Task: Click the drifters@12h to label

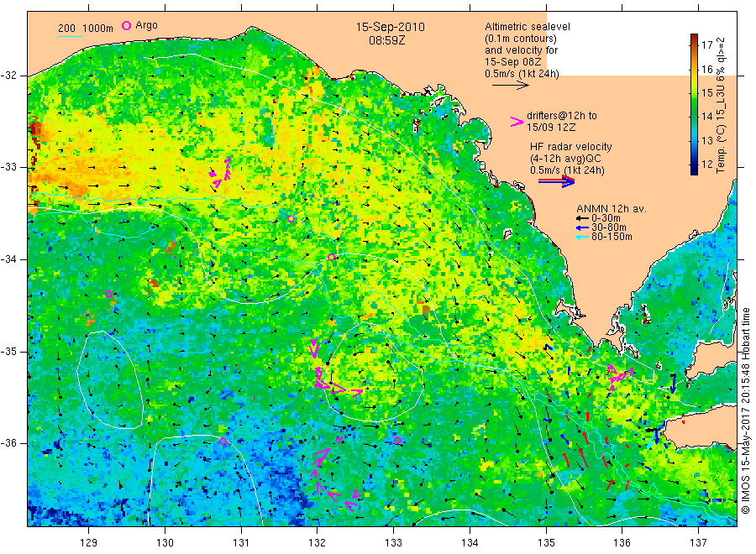Action: click(562, 116)
